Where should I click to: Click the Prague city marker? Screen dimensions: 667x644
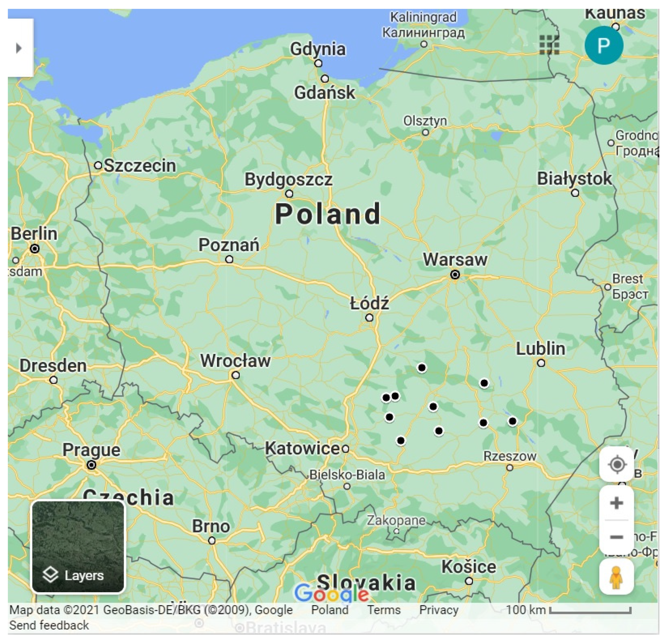(91, 465)
